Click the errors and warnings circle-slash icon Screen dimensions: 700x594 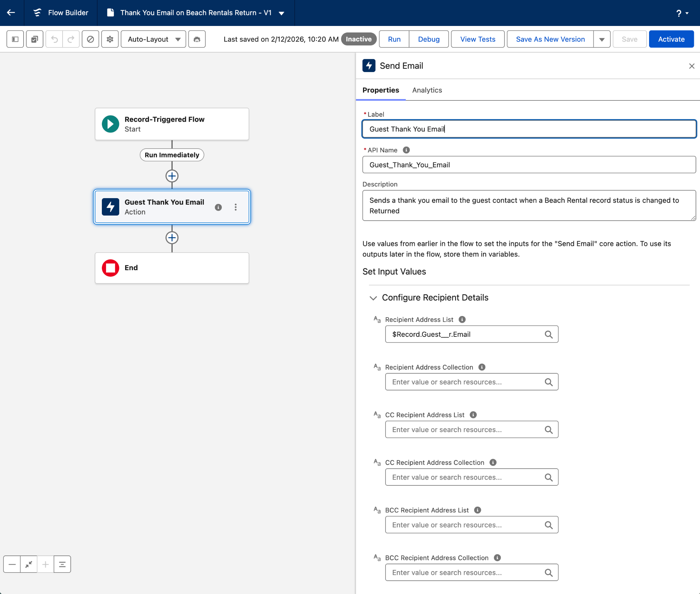(x=91, y=39)
